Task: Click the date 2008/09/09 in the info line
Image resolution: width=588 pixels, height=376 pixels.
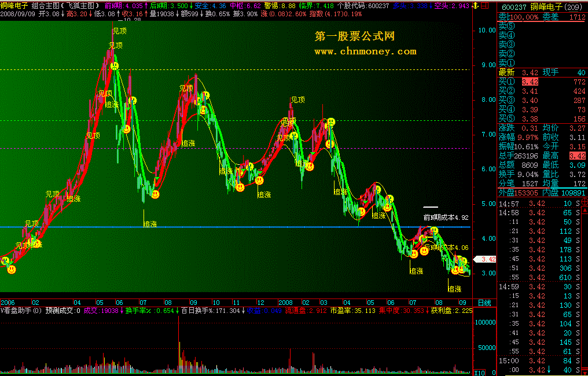Action: point(18,14)
